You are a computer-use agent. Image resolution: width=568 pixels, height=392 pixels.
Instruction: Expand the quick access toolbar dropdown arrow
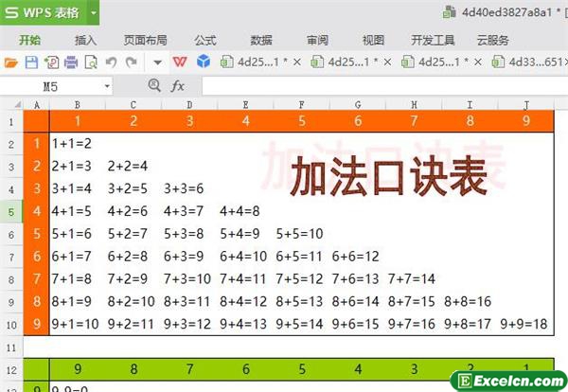[x=157, y=62]
